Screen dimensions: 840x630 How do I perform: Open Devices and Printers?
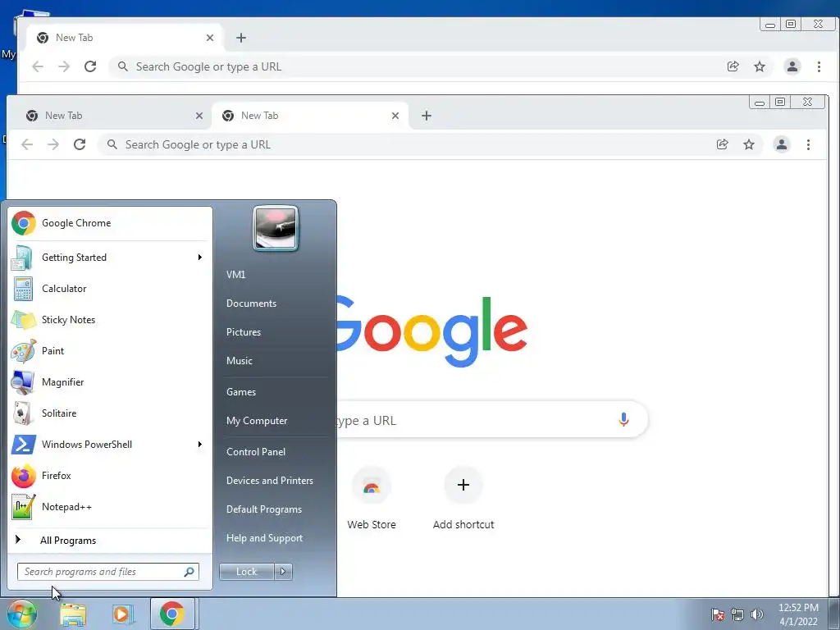(x=270, y=481)
